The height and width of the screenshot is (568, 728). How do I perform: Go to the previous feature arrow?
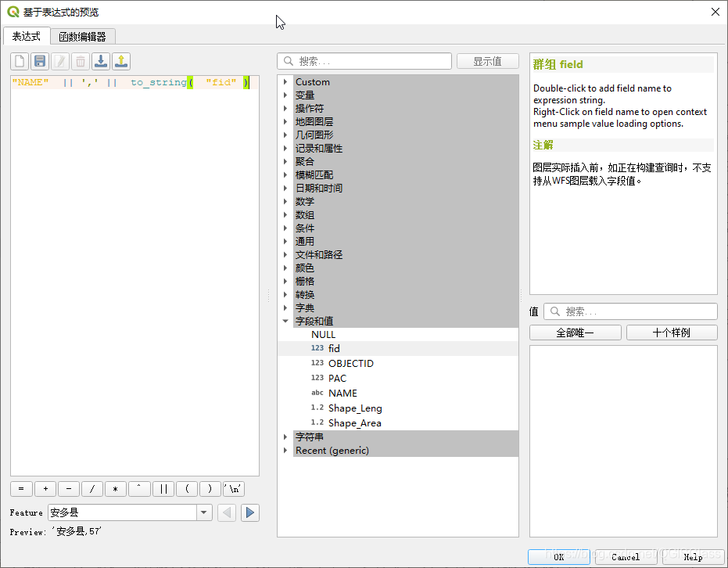coord(227,512)
